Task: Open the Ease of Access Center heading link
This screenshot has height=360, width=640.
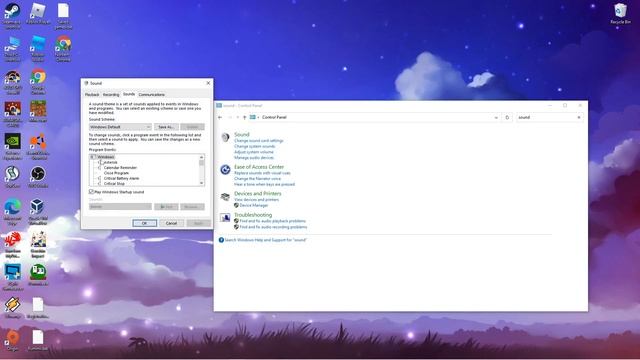Action: click(x=259, y=167)
